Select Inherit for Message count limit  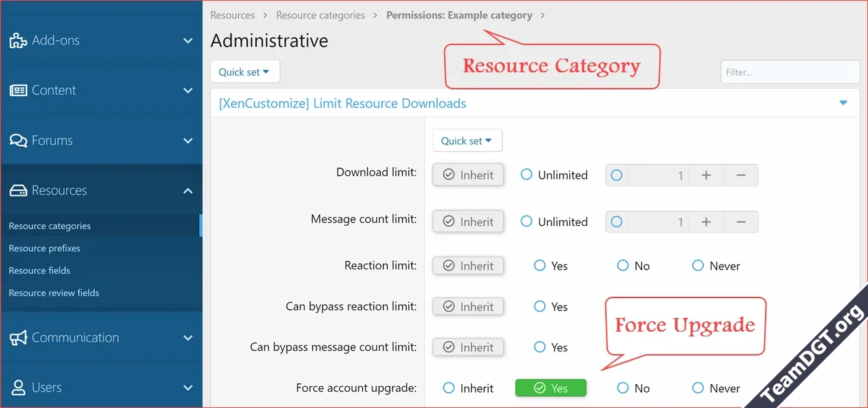tap(468, 222)
